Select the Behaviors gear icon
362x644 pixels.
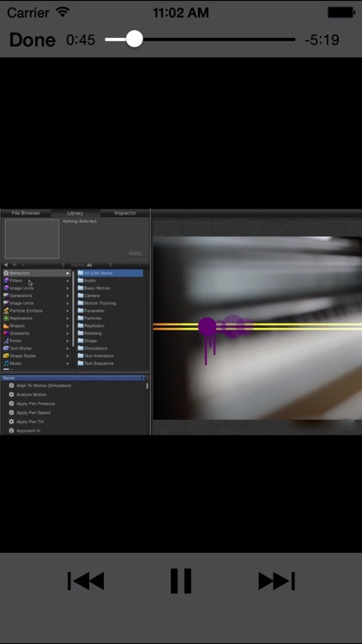pyautogui.click(x=6, y=273)
